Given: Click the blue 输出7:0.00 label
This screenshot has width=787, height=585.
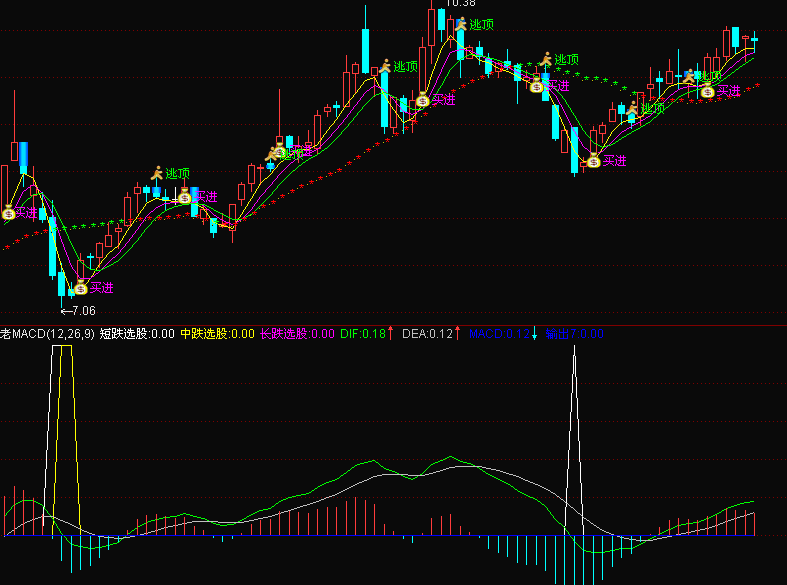Looking at the screenshot, I should [x=574, y=334].
